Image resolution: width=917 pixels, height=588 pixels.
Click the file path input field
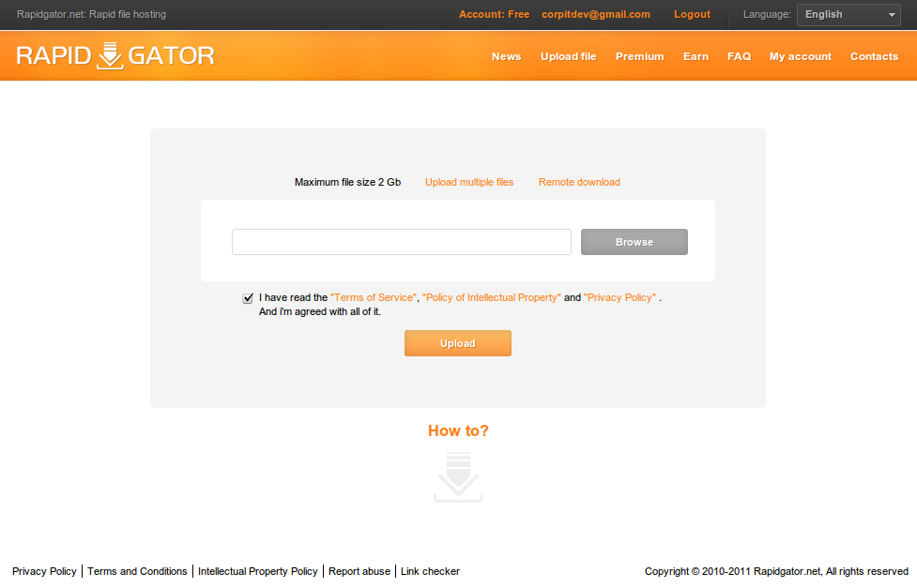pos(402,242)
